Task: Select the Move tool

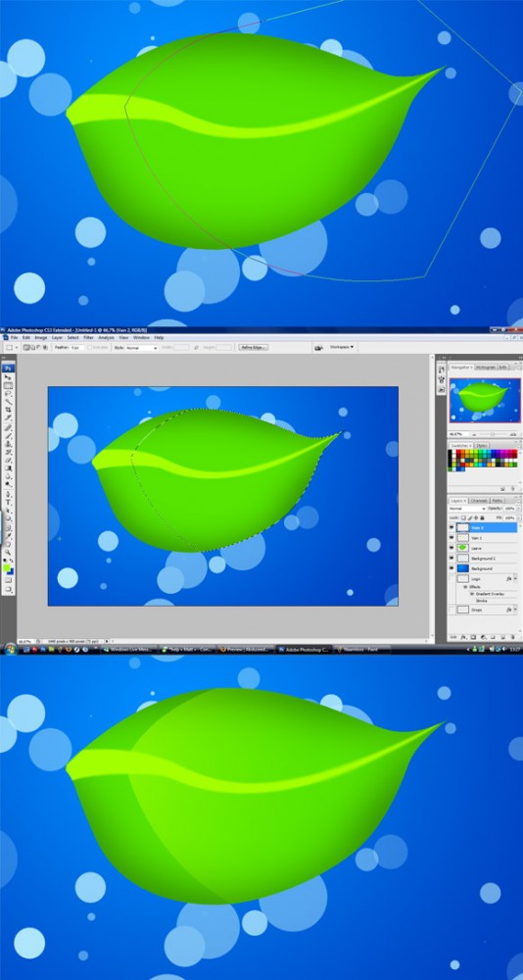Action: click(x=8, y=376)
